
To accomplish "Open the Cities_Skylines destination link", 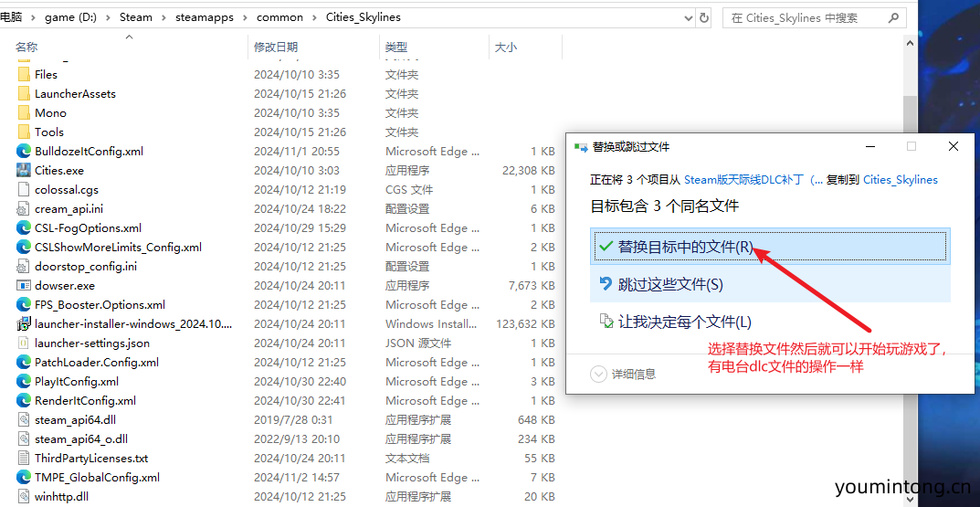I will 900,180.
